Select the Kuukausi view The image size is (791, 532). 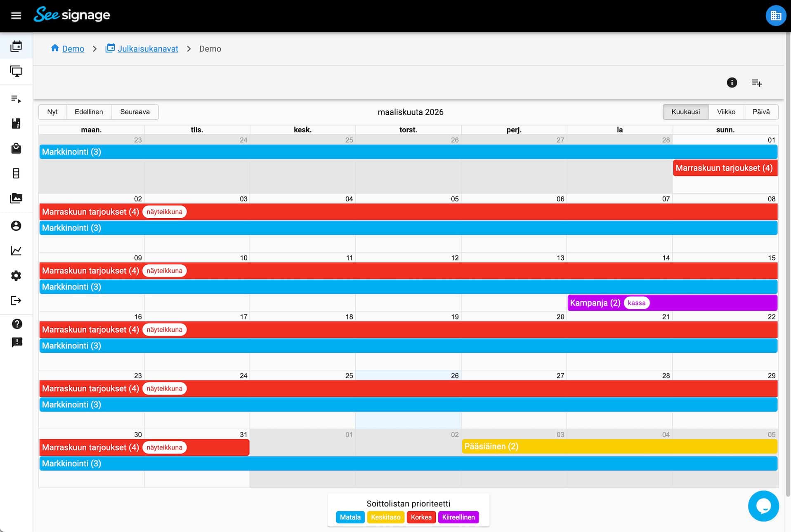click(685, 112)
